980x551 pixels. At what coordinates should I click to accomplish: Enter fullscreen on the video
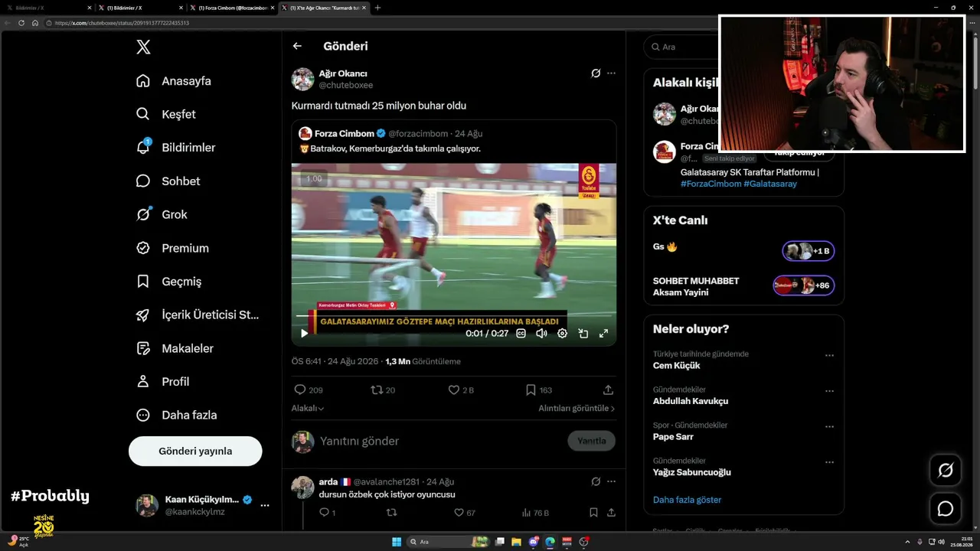coord(603,333)
